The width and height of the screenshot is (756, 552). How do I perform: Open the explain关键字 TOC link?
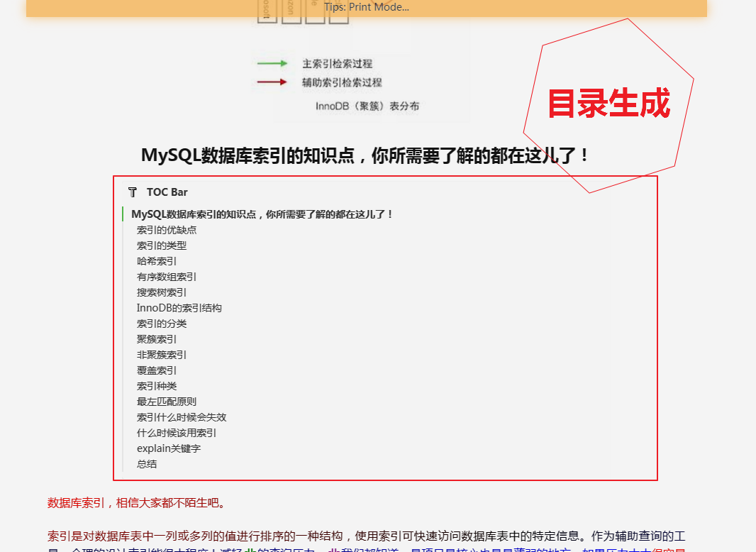point(168,448)
